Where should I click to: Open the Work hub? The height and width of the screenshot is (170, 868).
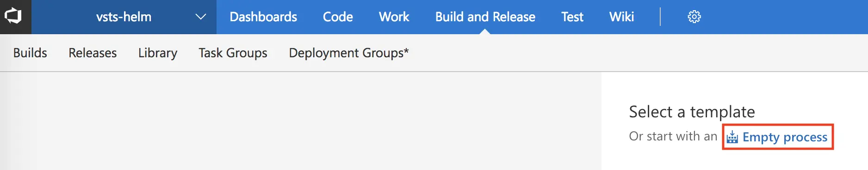tap(394, 17)
